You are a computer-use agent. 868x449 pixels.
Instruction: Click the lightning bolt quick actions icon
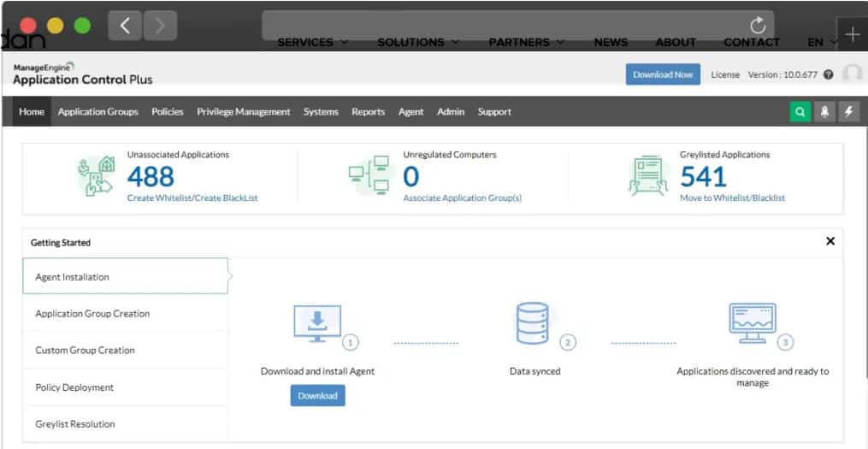click(848, 112)
